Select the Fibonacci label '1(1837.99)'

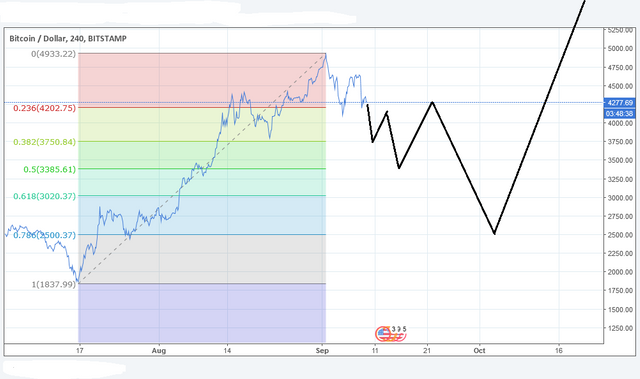(53, 284)
